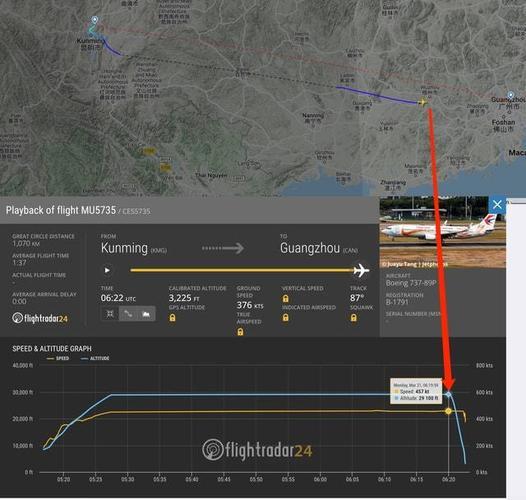Click the SPEED legend entry in graph

(x=58, y=358)
